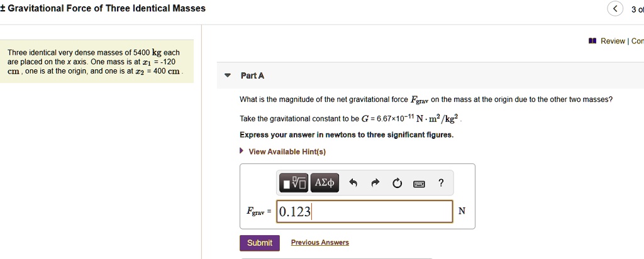Collapse the Part A section triangle
Screen dimensions: 644x259
click(x=228, y=75)
